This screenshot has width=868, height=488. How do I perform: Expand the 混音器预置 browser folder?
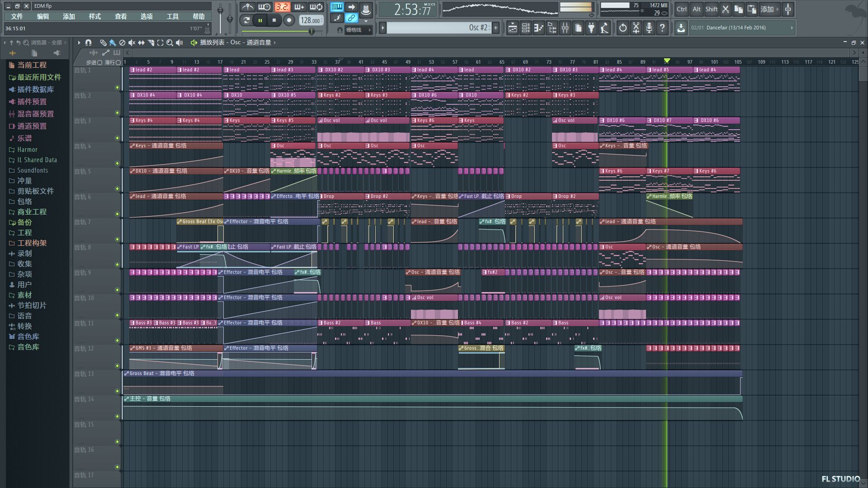(35, 114)
